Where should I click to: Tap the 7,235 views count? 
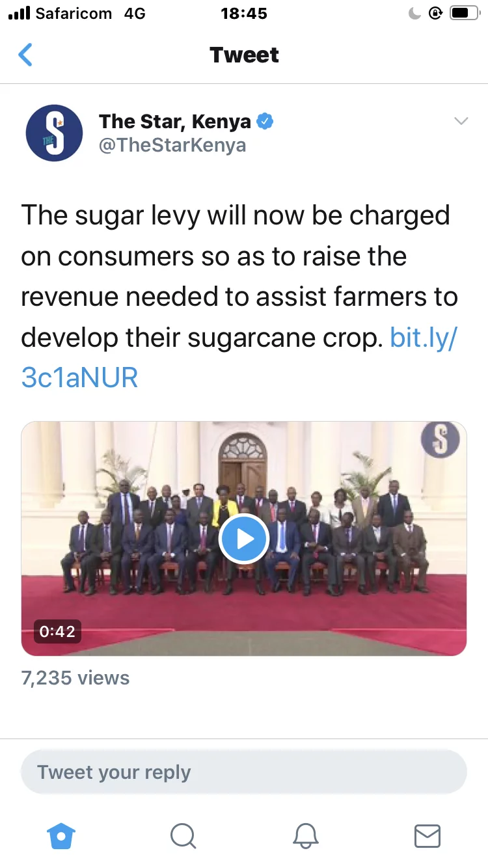[x=75, y=678]
